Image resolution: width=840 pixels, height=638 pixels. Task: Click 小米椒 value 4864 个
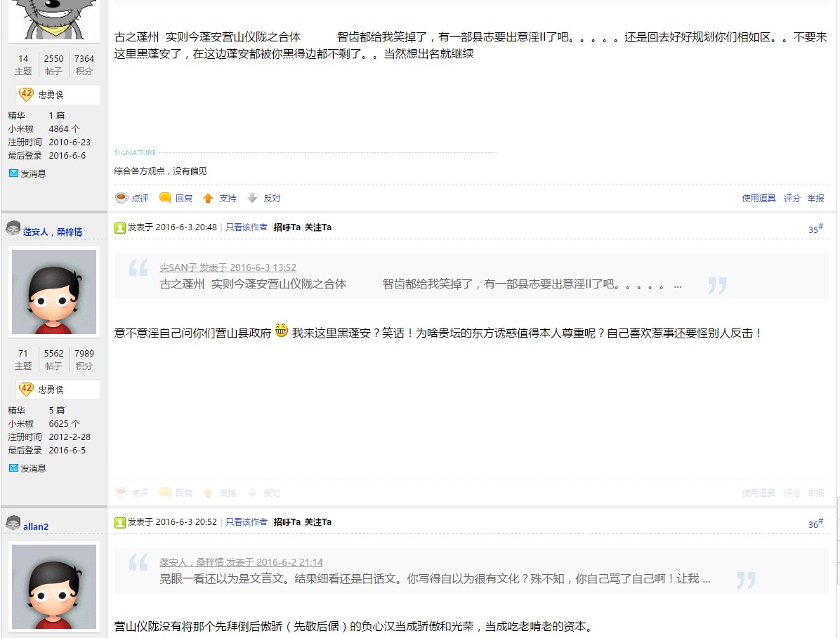point(65,128)
